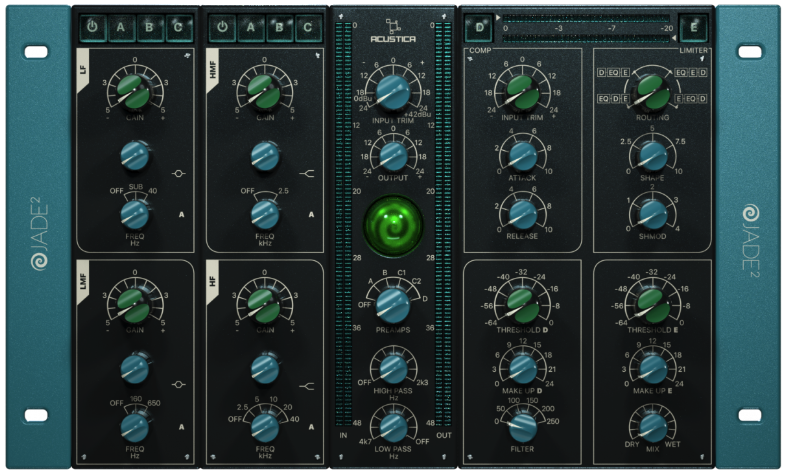This screenshot has width=785, height=475.
Task: Click the E-EQ-D routing icon
Action: pos(692,98)
